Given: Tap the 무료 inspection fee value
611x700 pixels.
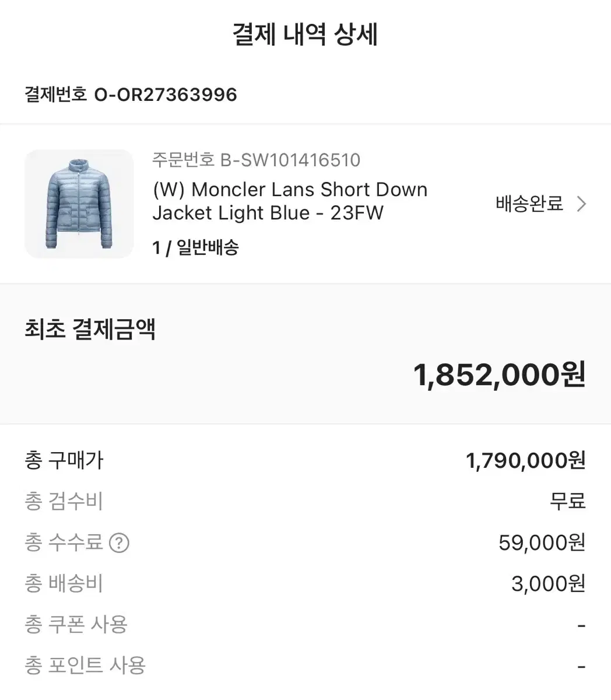Looking at the screenshot, I should coord(567,502).
